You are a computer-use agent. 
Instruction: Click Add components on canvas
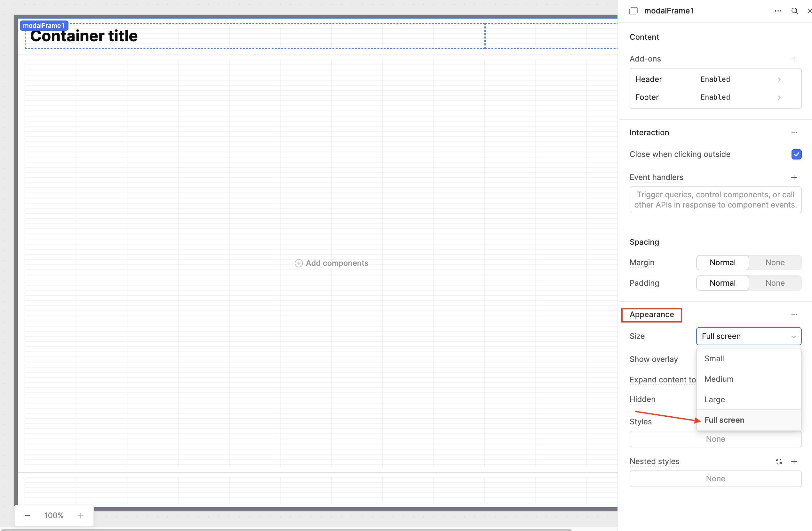tap(331, 263)
